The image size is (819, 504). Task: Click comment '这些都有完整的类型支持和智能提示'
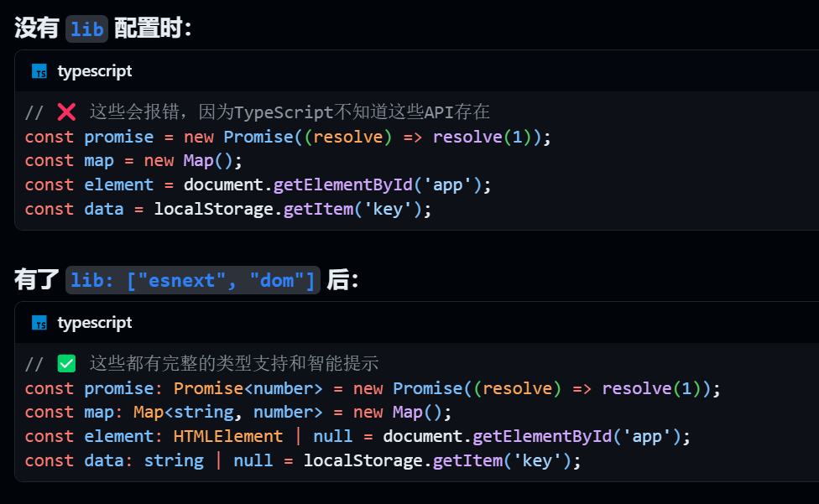tap(234, 363)
